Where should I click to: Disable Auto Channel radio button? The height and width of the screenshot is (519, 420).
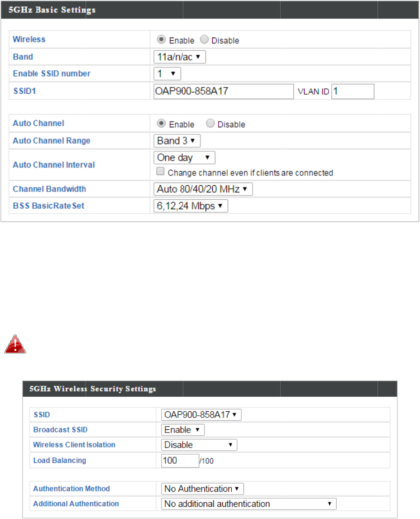click(x=210, y=124)
